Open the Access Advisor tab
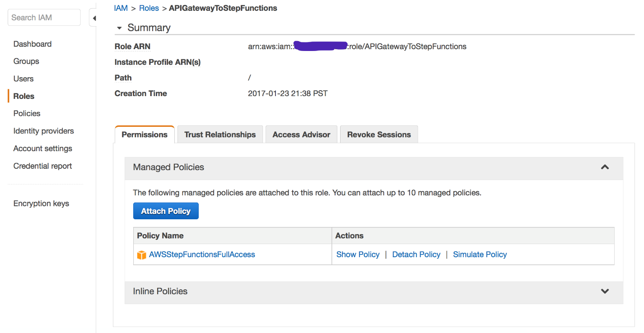This screenshot has width=644, height=333. pos(301,134)
